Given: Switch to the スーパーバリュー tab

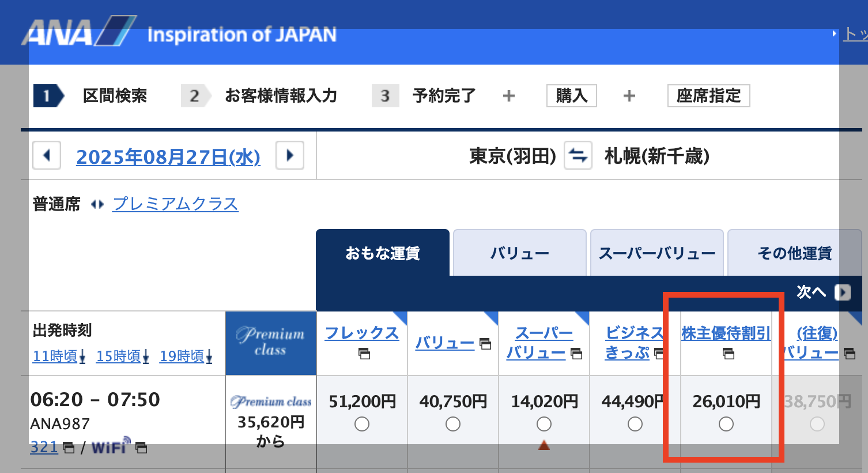Looking at the screenshot, I should pos(656,253).
